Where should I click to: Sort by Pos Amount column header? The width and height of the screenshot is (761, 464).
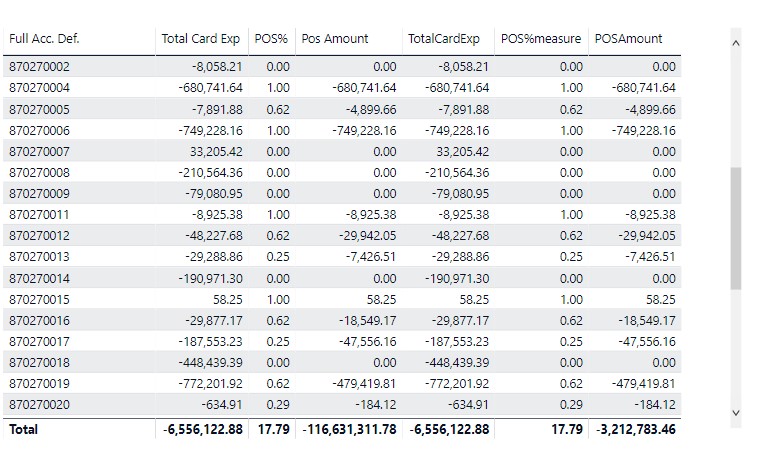point(335,39)
